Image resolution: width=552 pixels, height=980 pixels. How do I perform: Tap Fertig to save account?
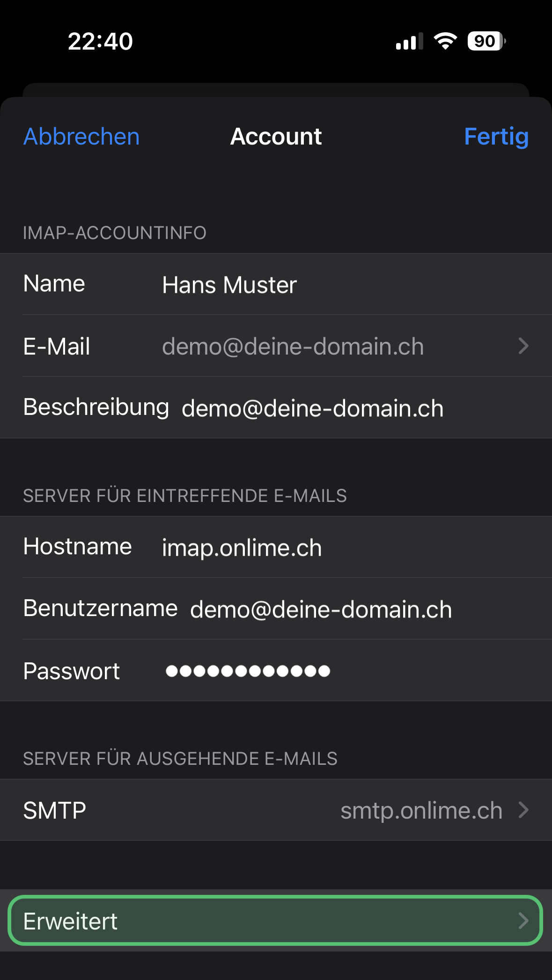[496, 137]
